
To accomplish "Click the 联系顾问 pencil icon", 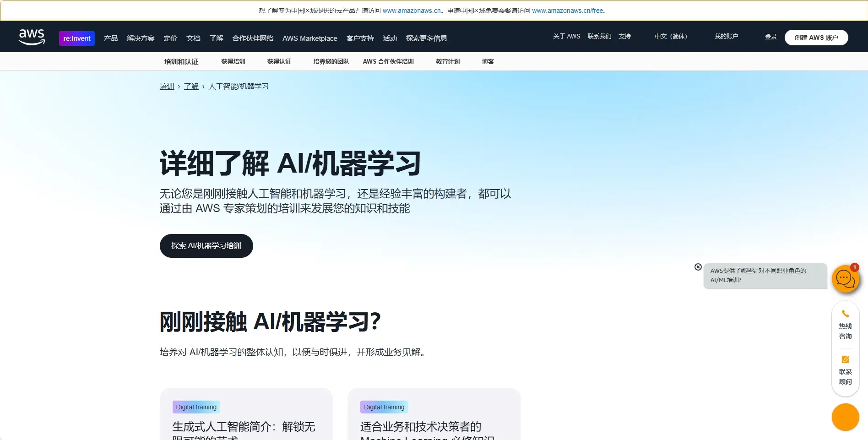I will (845, 359).
